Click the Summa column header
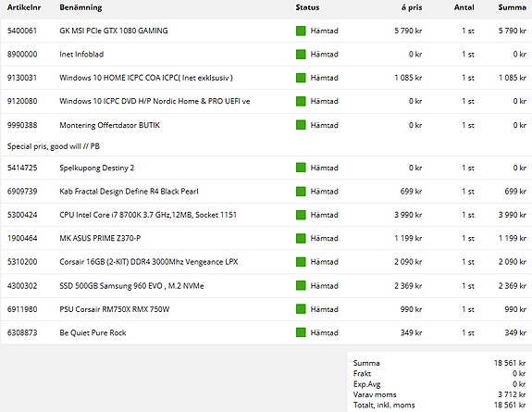Viewport: 532px width, 412px height. tap(513, 7)
